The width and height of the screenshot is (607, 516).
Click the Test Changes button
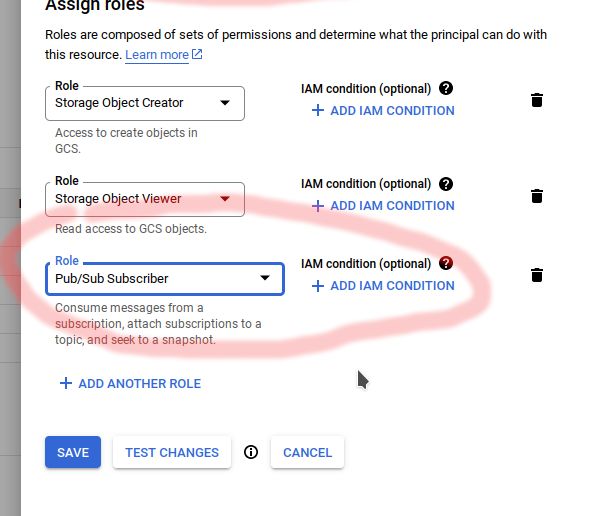pyautogui.click(x=172, y=452)
